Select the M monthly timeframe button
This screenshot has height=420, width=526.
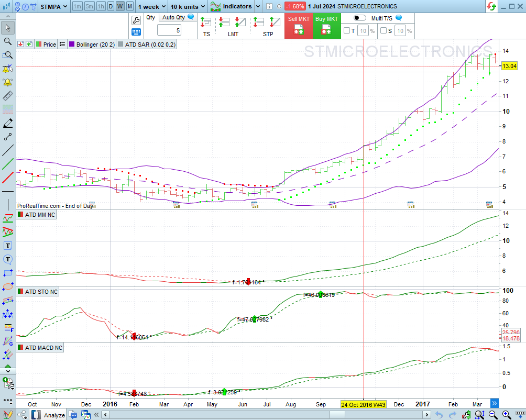[x=130, y=6]
